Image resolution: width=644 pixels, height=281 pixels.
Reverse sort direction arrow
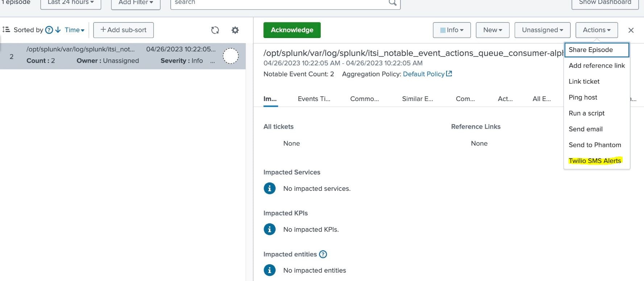coord(58,30)
